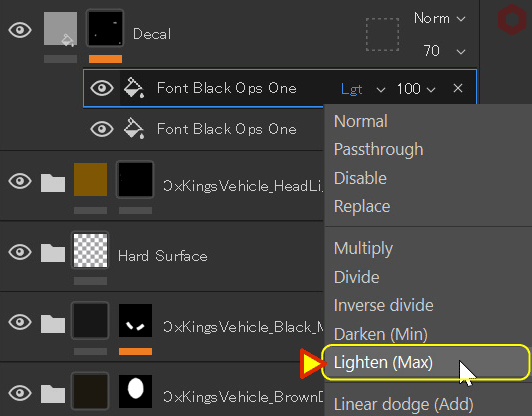Choose Multiply from the blending list
This screenshot has width=532, height=416.
click(x=363, y=248)
